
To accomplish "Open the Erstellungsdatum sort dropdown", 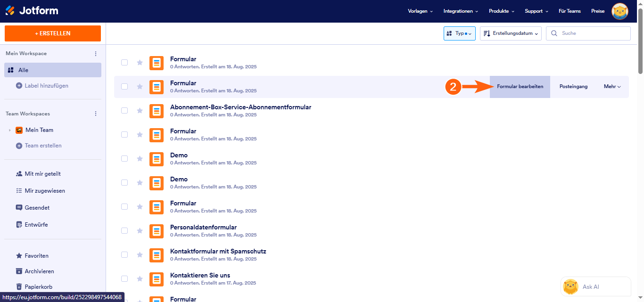I will coord(511,33).
